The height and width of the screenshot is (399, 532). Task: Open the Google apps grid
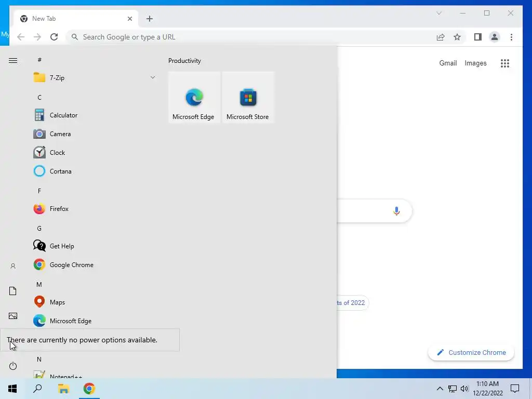tap(505, 63)
